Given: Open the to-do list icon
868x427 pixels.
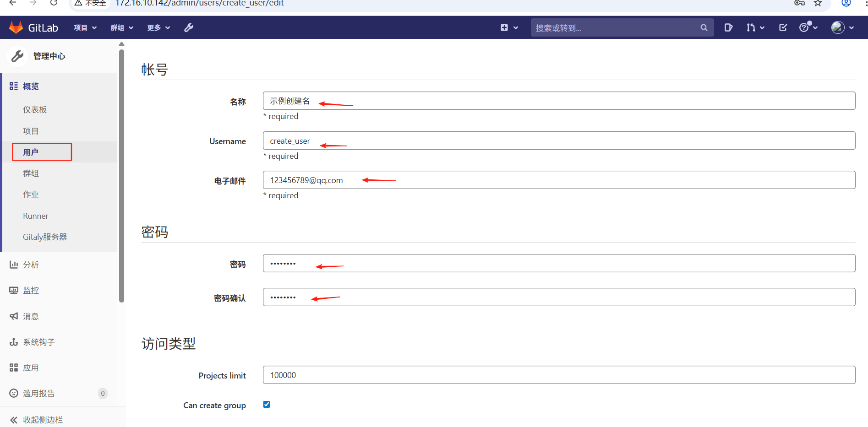Looking at the screenshot, I should pos(783,27).
